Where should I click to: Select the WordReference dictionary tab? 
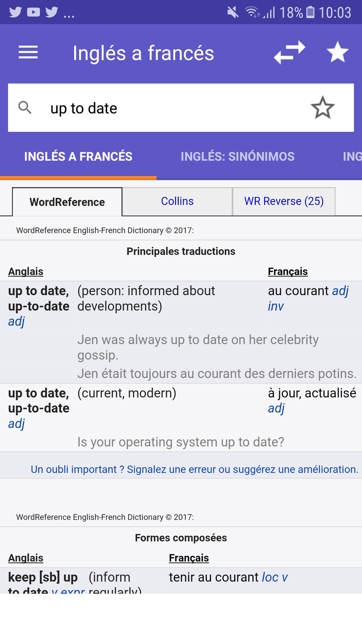(67, 202)
